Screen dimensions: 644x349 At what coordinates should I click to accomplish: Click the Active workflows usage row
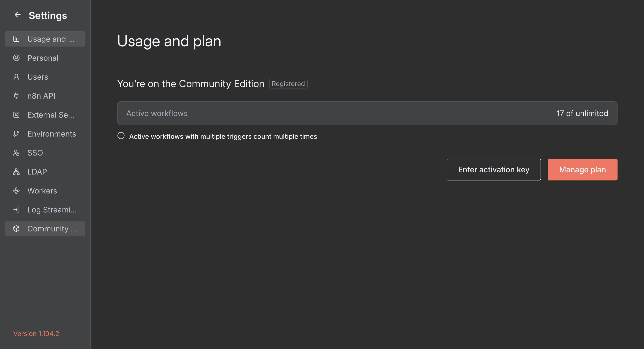pos(367,113)
